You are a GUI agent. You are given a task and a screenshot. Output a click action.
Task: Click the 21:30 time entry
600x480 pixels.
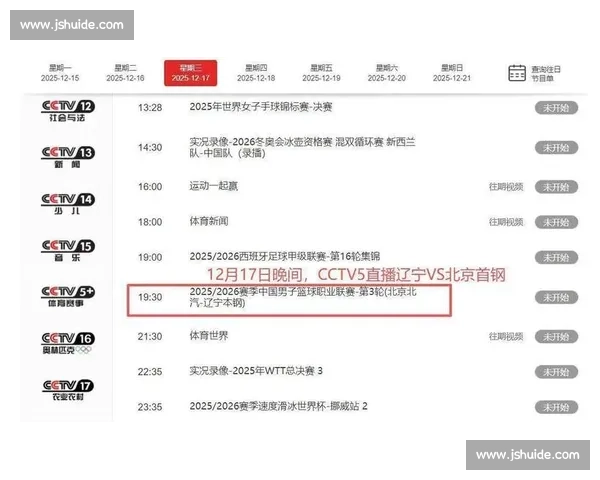click(150, 336)
